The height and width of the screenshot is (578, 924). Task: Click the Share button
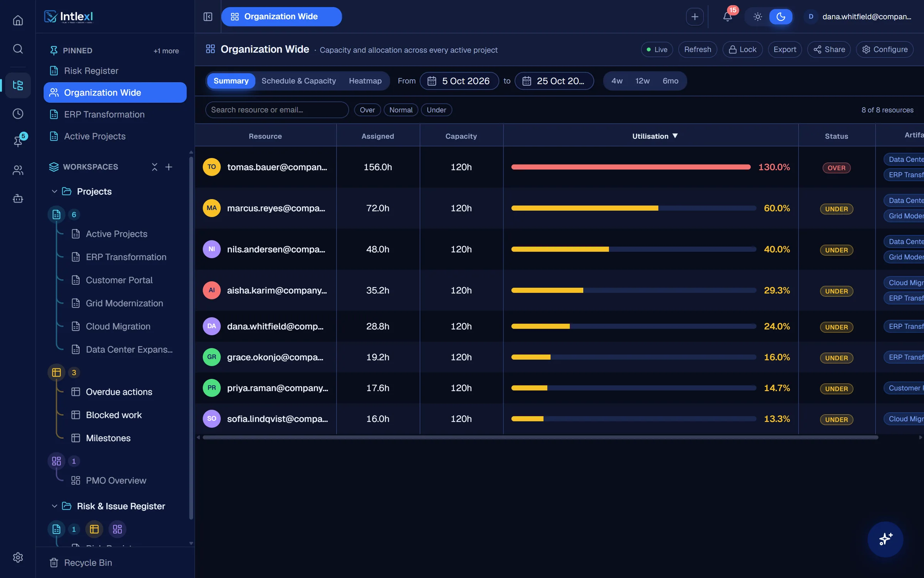point(829,49)
